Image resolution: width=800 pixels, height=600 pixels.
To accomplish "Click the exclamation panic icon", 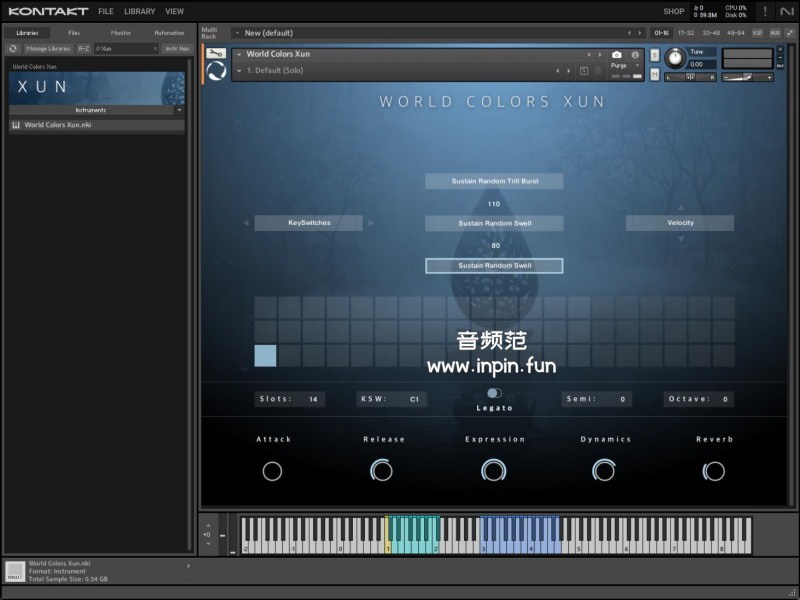I will [766, 11].
